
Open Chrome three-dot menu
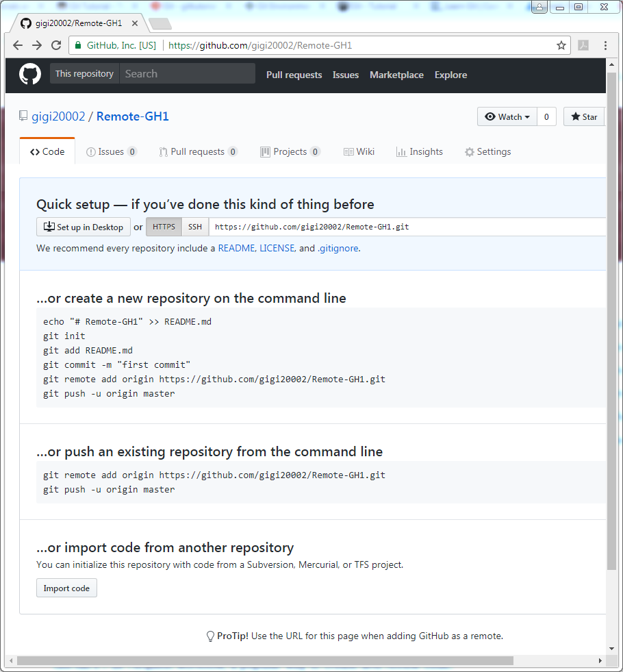(x=605, y=45)
